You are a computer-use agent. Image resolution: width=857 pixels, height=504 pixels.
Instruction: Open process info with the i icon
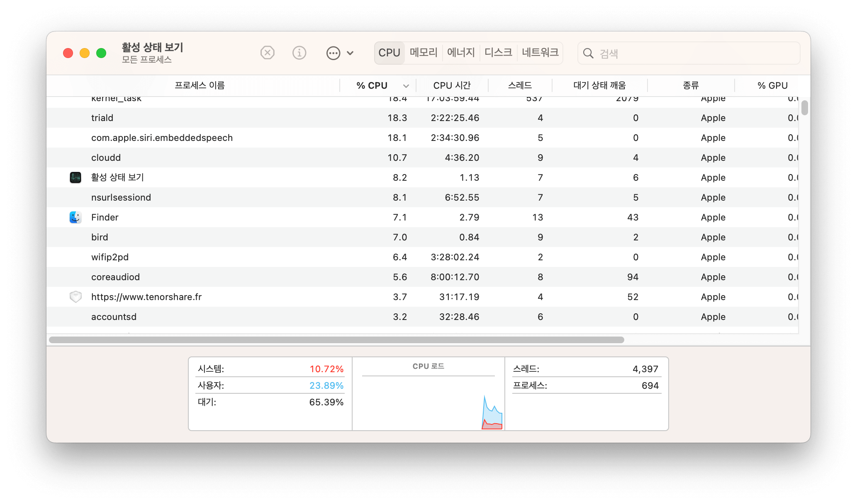(x=299, y=53)
